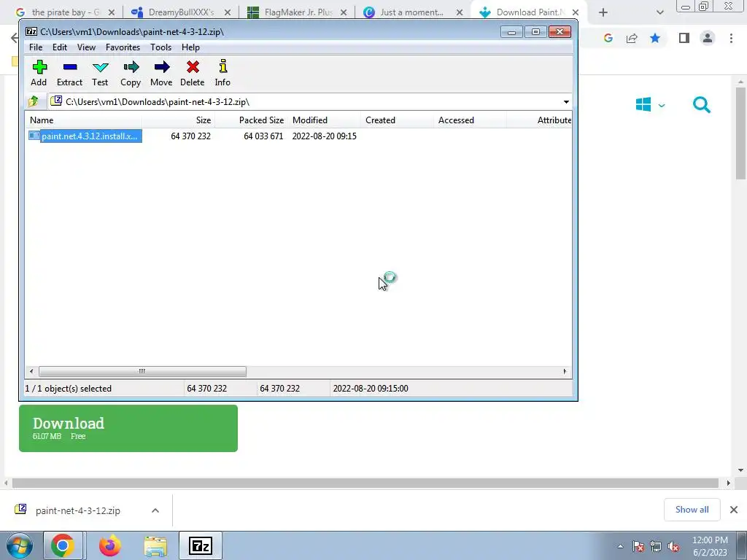This screenshot has width=747, height=560.
Task: Open Chrome from the taskbar
Action: click(63, 545)
